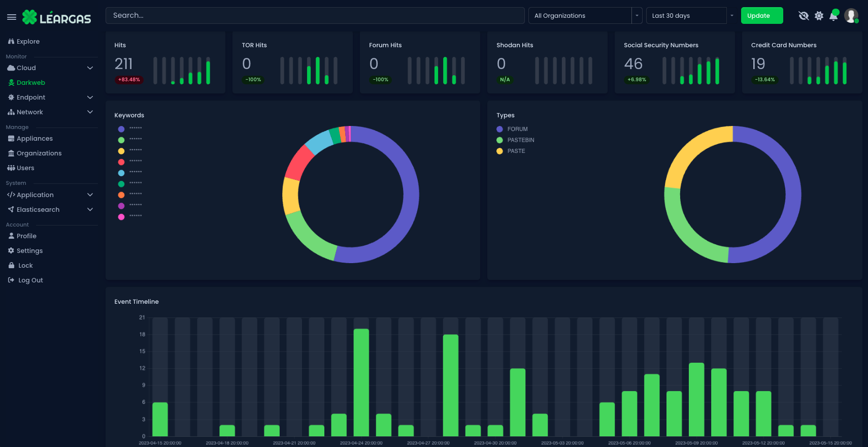The image size is (868, 447).
Task: Go to the Explore page
Action: pos(28,42)
